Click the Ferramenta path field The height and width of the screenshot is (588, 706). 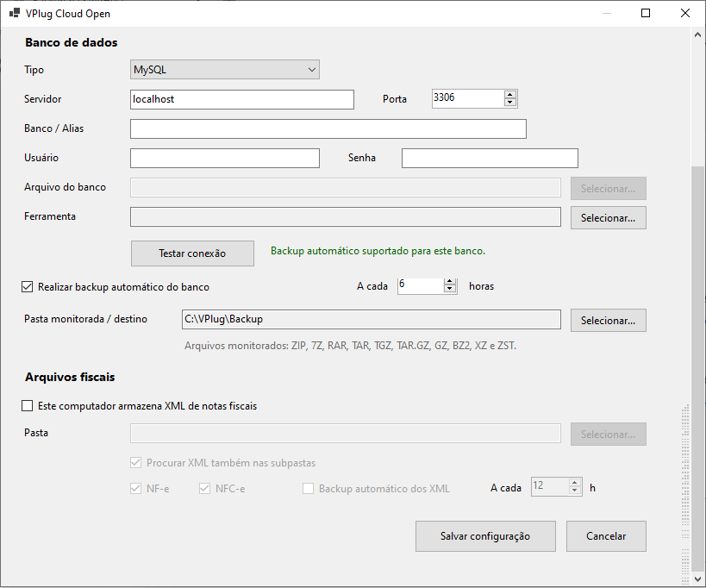coord(346,217)
